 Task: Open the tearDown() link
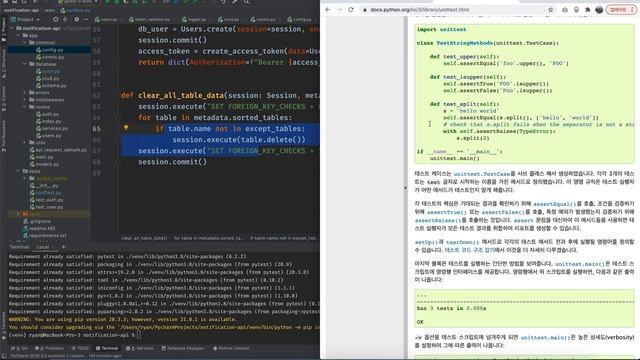click(x=462, y=242)
